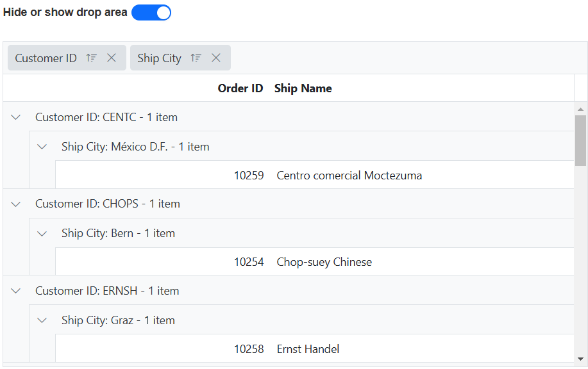The width and height of the screenshot is (588, 369).
Task: Select the Centro comercial Moctezuma row
Action: [349, 176]
